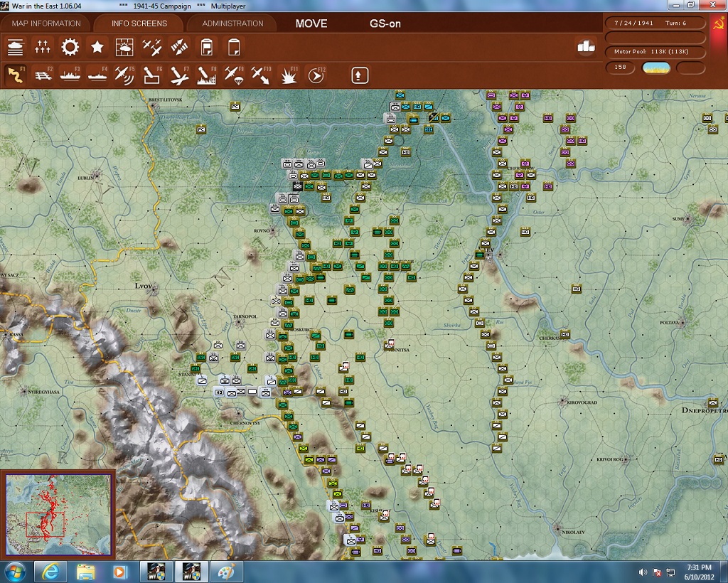Screen dimensions: 728x583
Task: Switch to the Info Screens tab
Action: coord(139,23)
